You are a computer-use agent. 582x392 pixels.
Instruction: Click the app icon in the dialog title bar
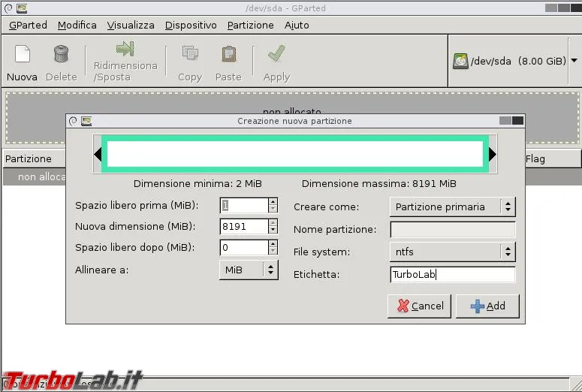(86, 121)
